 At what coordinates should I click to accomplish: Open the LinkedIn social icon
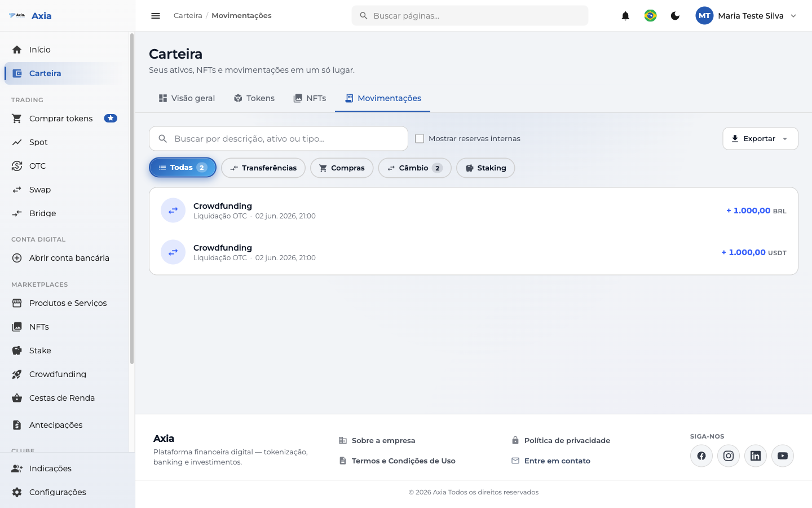(x=756, y=456)
